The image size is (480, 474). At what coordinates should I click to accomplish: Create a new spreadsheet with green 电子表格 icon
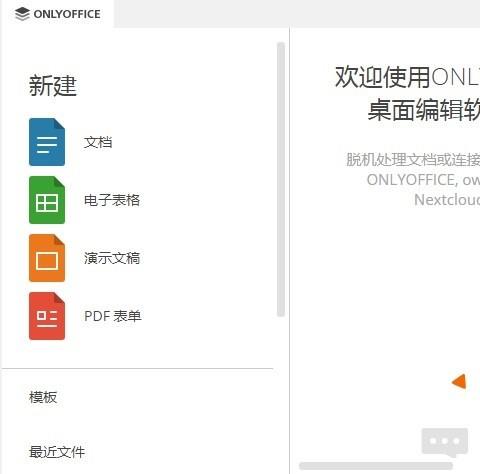[x=47, y=200]
